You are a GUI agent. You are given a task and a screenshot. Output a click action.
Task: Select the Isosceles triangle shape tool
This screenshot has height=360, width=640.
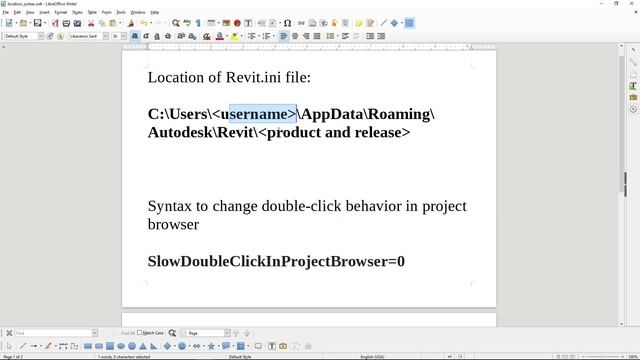click(143, 346)
